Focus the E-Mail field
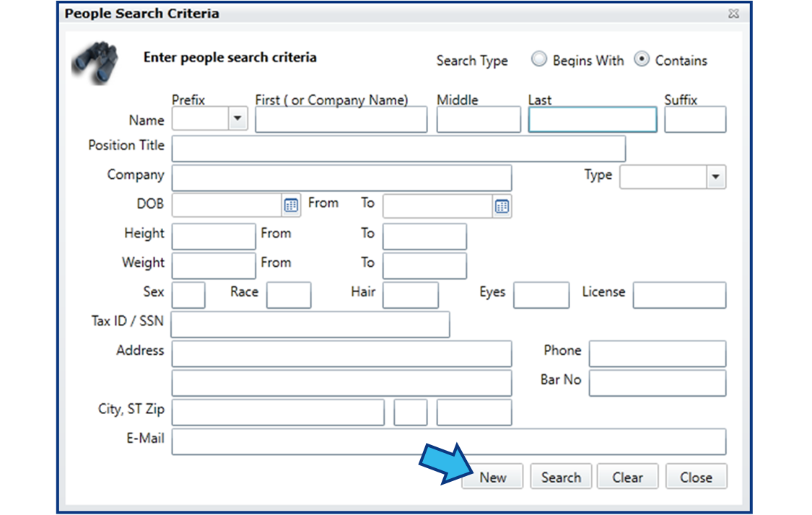This screenshot has width=812, height=515. click(x=449, y=441)
